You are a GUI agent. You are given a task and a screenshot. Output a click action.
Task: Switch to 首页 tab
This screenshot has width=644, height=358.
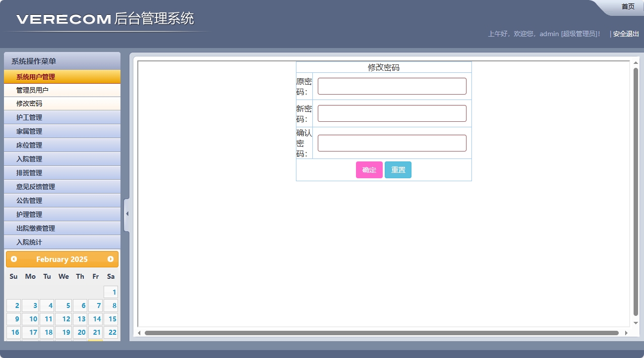click(x=628, y=6)
